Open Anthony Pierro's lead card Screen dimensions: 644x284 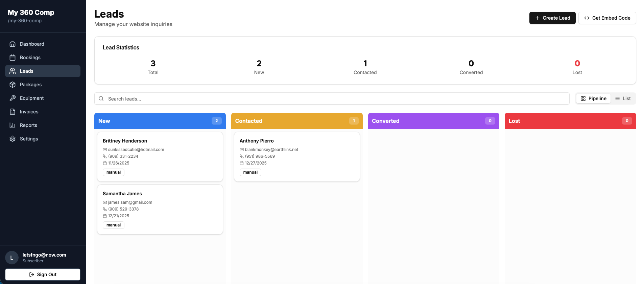296,156
